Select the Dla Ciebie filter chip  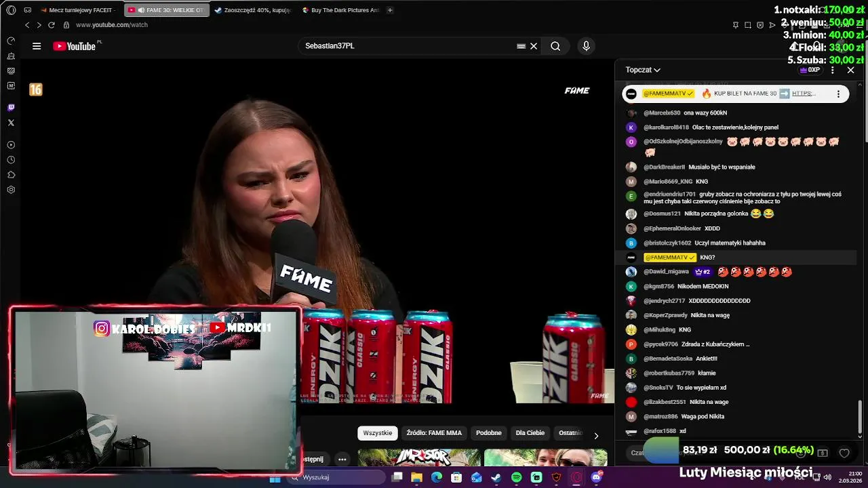click(530, 433)
